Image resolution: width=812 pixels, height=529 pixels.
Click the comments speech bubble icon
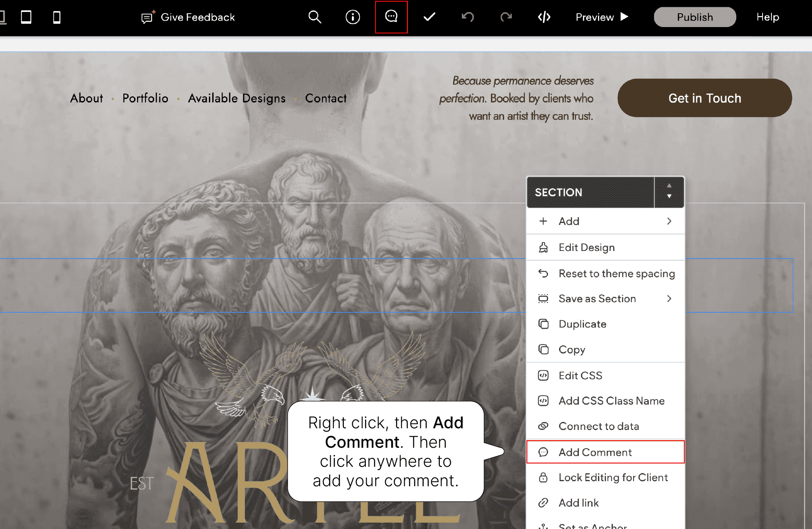(x=391, y=17)
